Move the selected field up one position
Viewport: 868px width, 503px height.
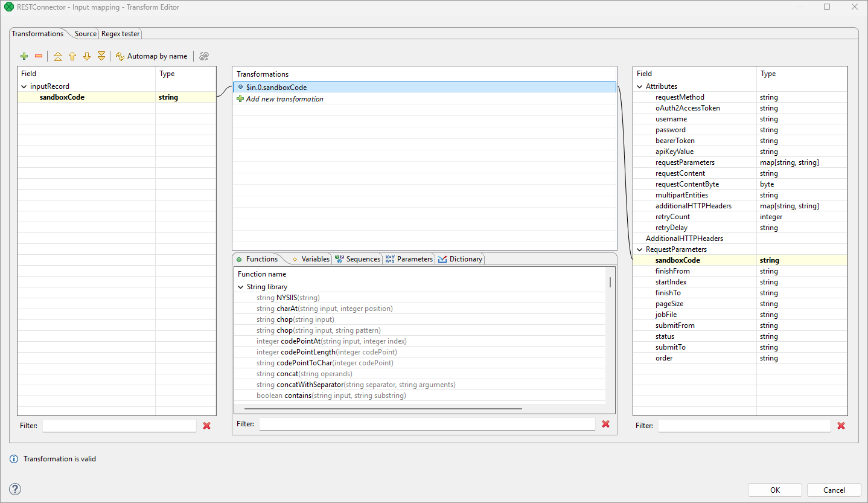click(72, 56)
